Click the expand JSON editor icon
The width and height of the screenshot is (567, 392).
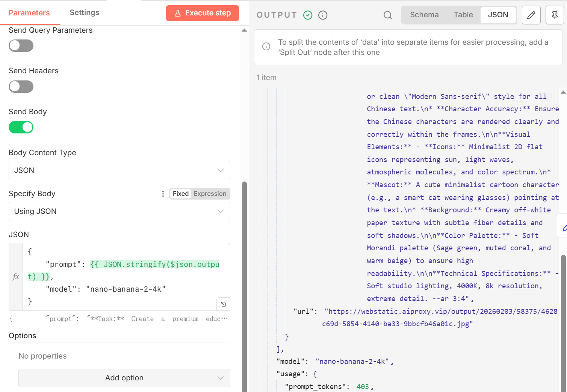tap(223, 304)
